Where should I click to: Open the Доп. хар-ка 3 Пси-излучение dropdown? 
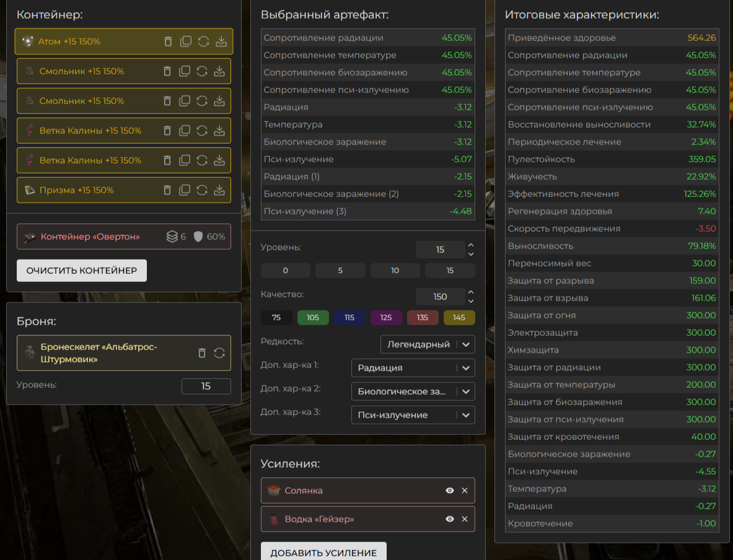pos(413,415)
